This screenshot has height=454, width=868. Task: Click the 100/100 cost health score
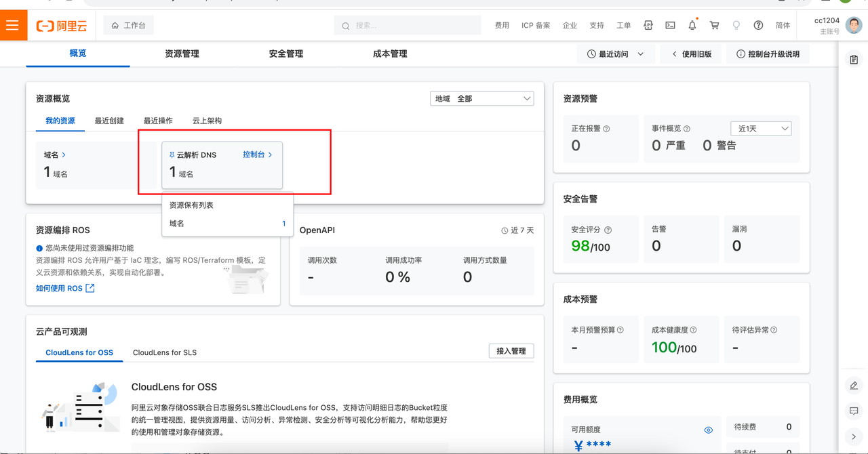[674, 348]
